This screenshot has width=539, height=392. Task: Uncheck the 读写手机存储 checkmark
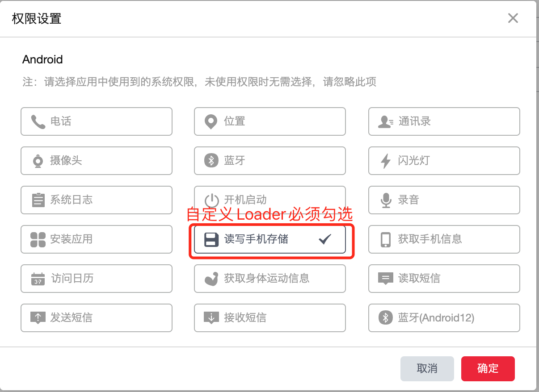coord(324,239)
